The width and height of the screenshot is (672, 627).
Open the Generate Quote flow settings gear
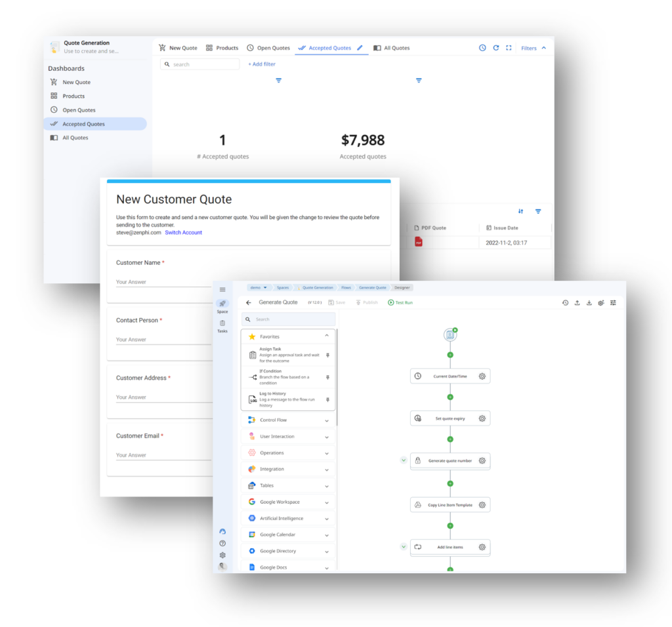point(600,302)
